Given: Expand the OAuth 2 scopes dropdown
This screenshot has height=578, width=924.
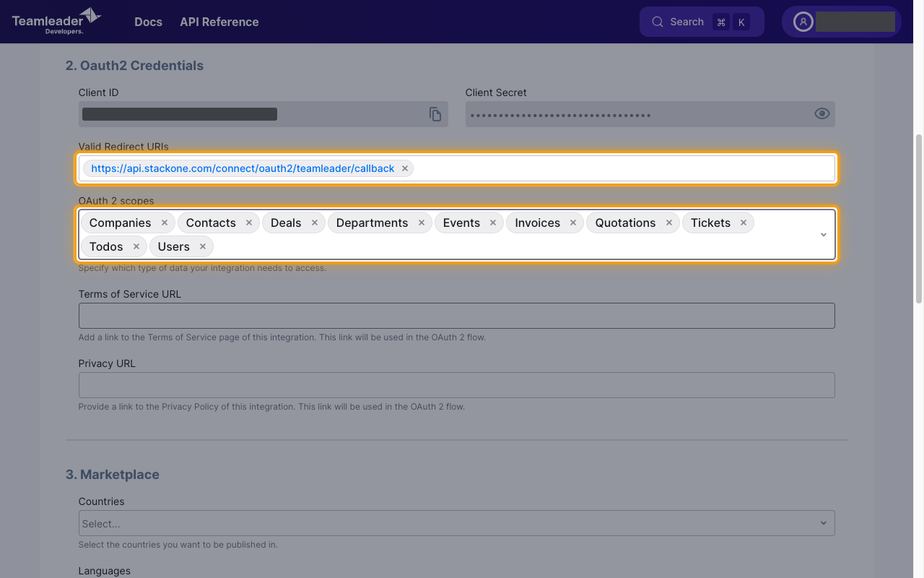Looking at the screenshot, I should [x=823, y=234].
